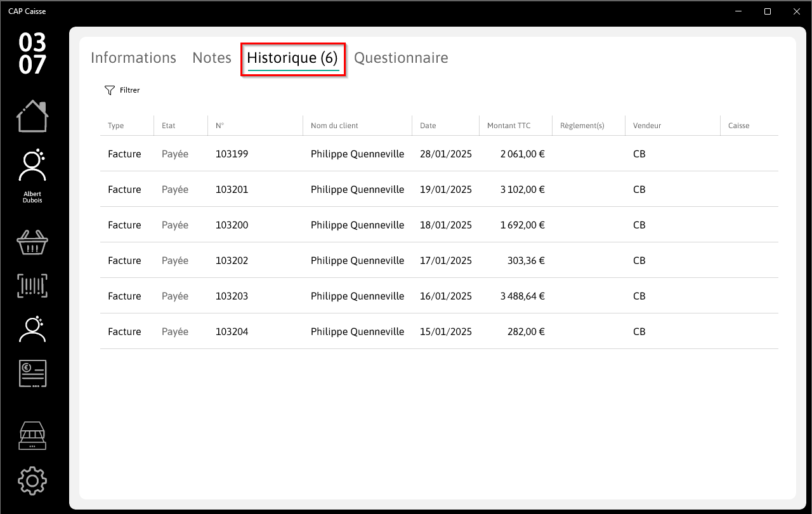Image resolution: width=812 pixels, height=514 pixels.
Task: Switch to the Notes tab
Action: tap(212, 58)
